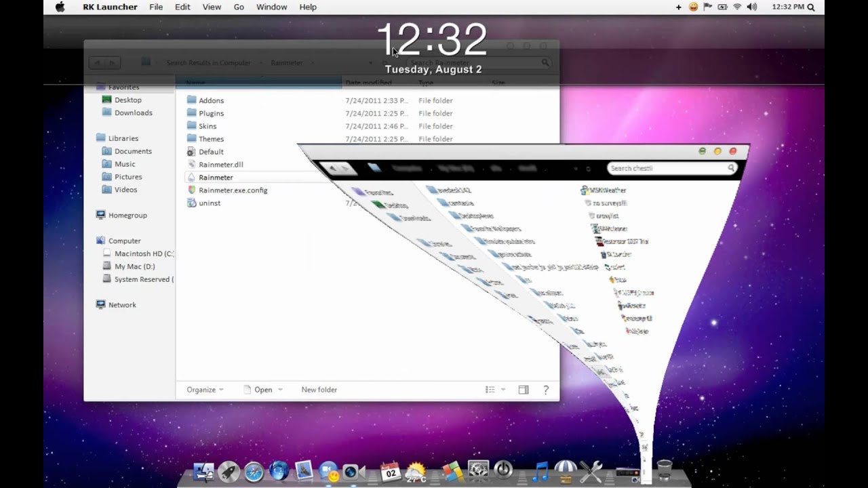
Task: Select System Reserved drive
Action: tap(138, 279)
